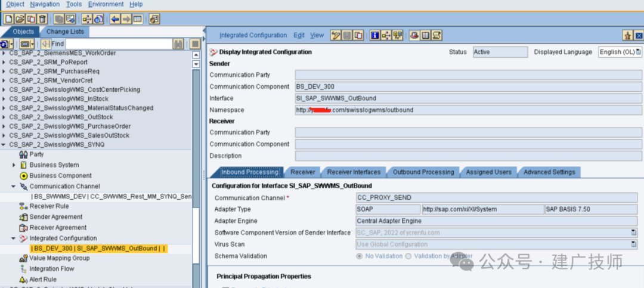Click the hand-with-grid icon at main toolbar end
The height and width of the screenshot is (288, 644).
154,19
